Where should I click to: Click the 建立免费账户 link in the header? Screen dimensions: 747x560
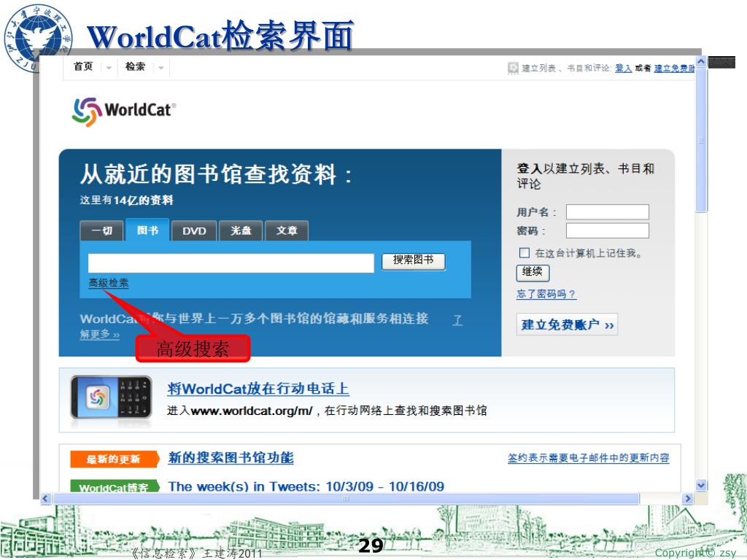pos(673,68)
